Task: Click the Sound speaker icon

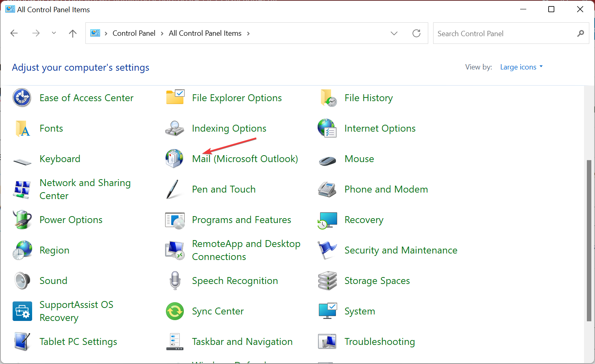Action: pyautogui.click(x=22, y=281)
